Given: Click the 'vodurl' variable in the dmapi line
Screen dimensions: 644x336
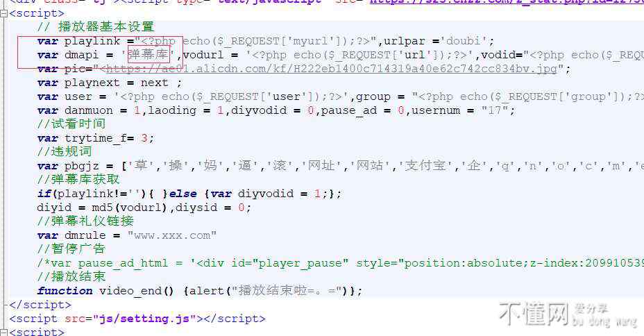Looking at the screenshot, I should coord(203,55).
